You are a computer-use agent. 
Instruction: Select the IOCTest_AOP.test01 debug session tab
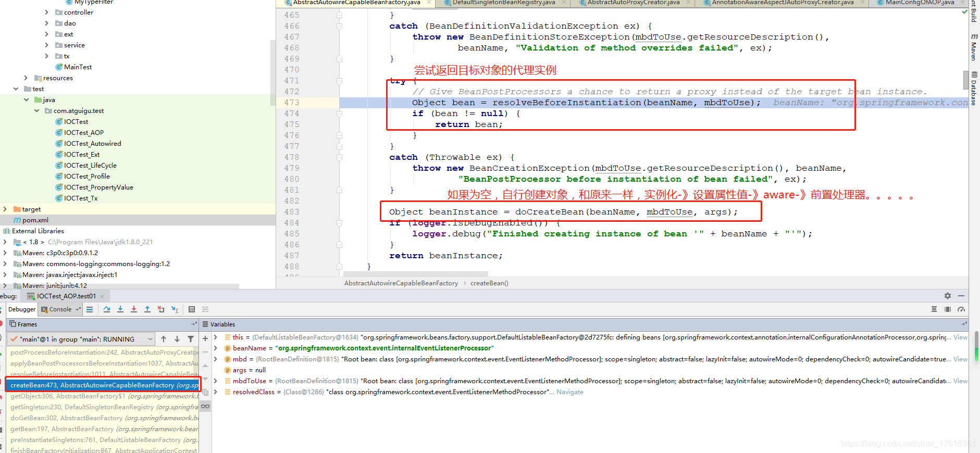click(66, 296)
